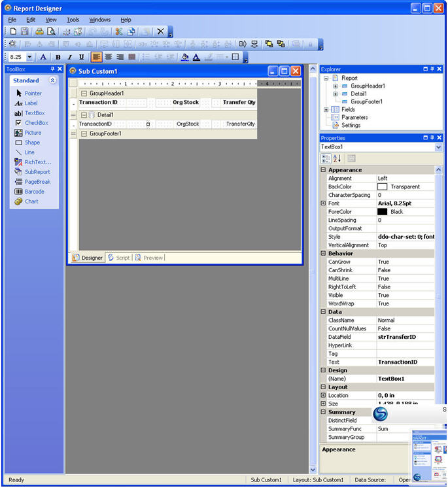Image resolution: width=448 pixels, height=488 pixels.
Task: Toggle Underline formatting button
Action: pyautogui.click(x=82, y=58)
